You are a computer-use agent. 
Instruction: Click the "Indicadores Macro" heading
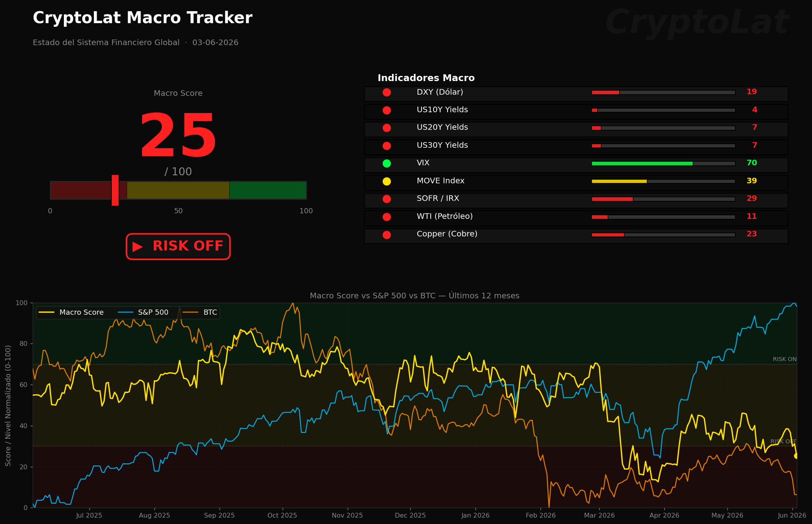point(426,78)
